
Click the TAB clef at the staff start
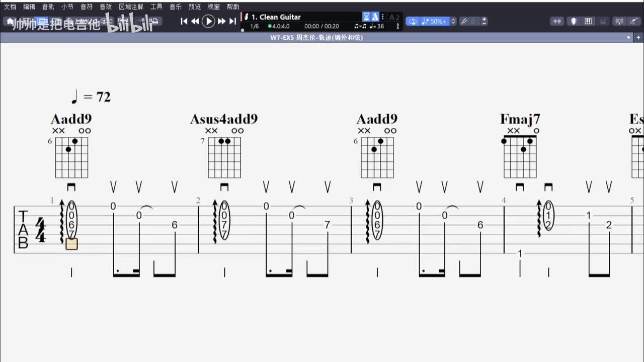[23, 230]
